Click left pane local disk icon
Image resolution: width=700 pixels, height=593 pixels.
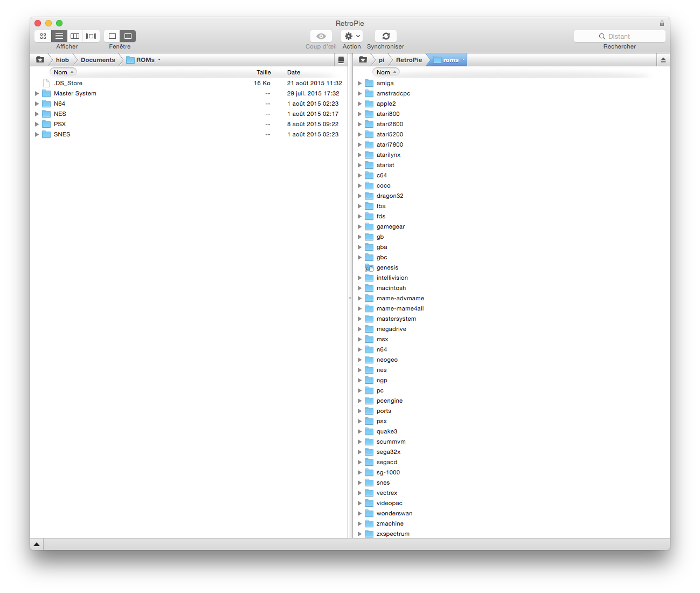click(341, 60)
